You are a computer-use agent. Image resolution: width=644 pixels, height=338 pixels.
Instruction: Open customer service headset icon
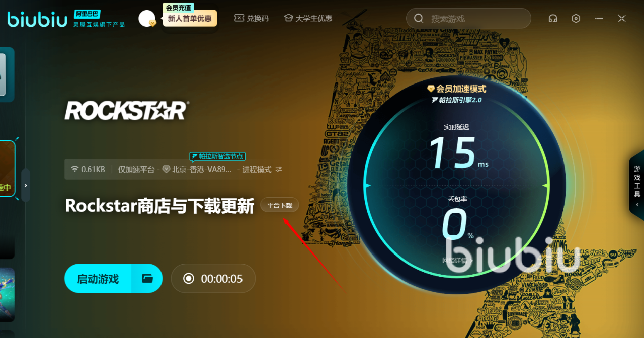[553, 19]
